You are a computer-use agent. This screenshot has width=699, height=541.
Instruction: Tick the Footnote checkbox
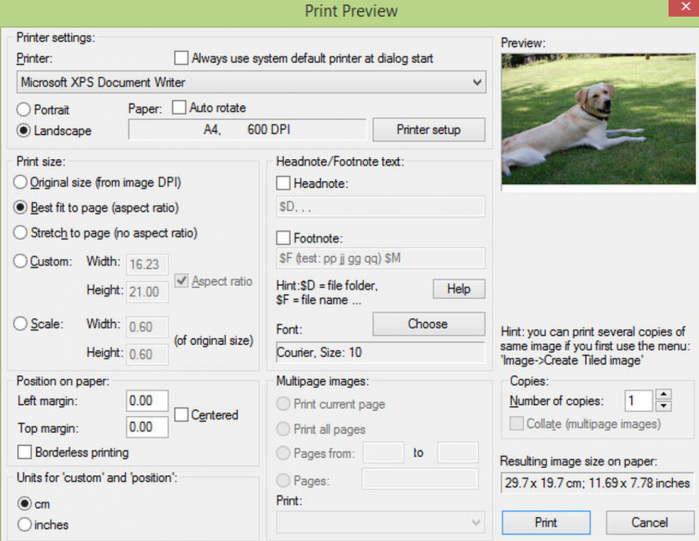tap(284, 238)
